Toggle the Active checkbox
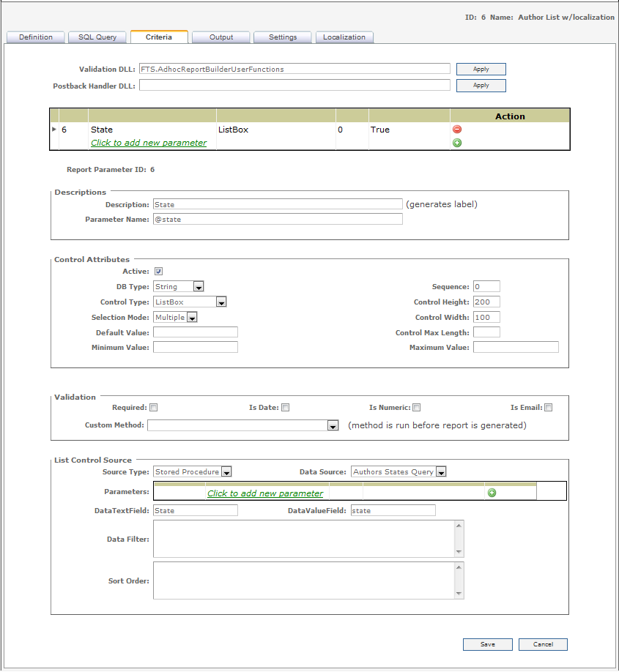The height and width of the screenshot is (672, 619). pos(158,272)
